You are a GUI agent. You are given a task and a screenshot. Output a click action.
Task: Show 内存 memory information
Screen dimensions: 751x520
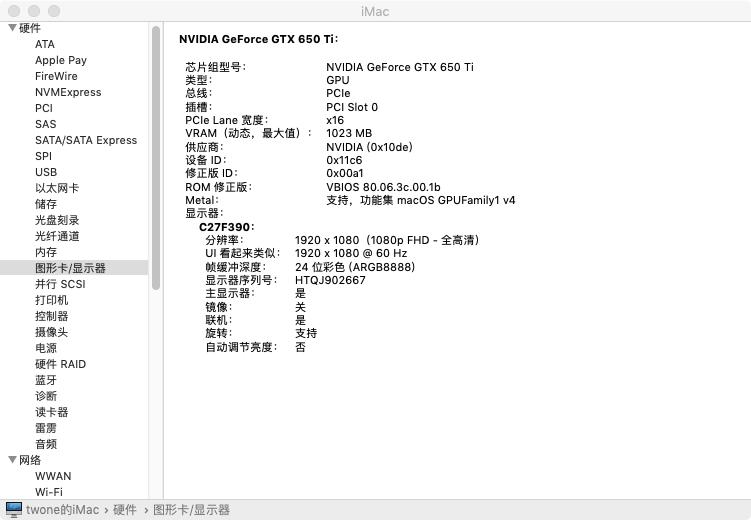coord(46,252)
